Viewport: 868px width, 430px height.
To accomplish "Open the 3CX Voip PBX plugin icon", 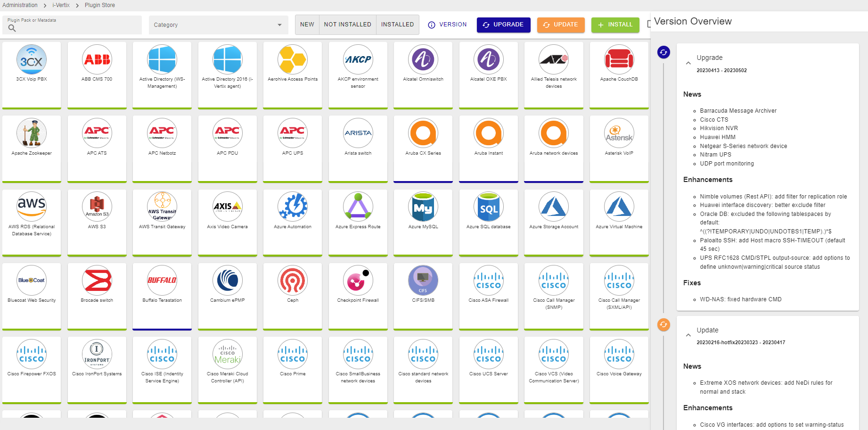I will [32, 59].
